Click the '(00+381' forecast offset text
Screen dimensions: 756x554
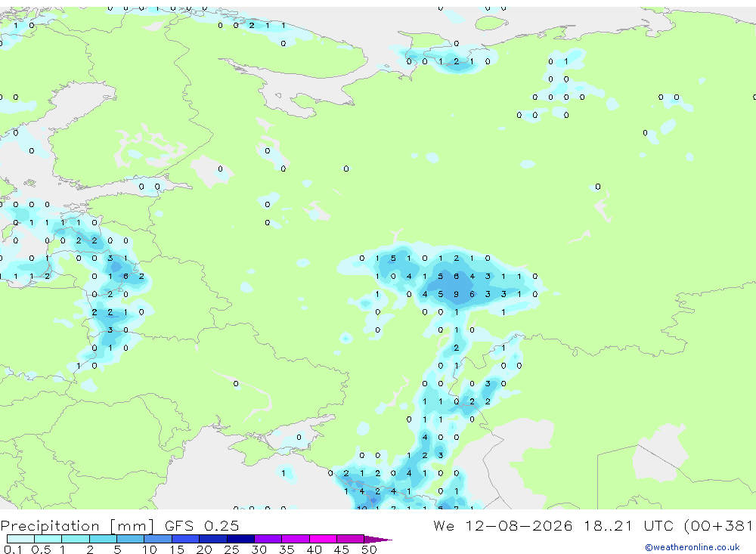click(718, 525)
